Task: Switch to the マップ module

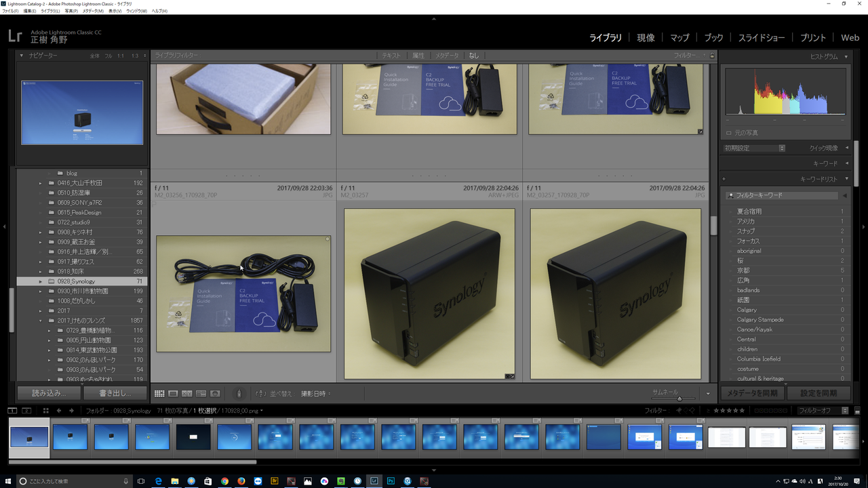Action: [679, 38]
